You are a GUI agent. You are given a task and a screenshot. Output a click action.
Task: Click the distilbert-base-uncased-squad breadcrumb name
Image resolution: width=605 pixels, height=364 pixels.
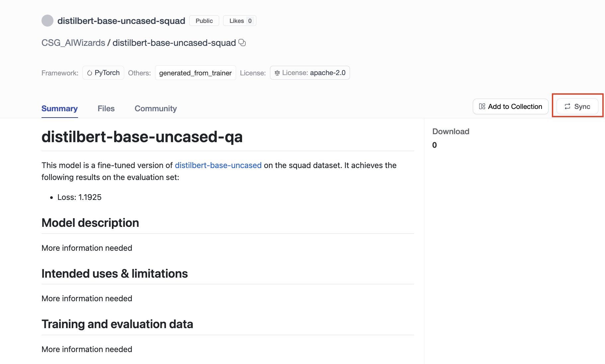point(174,43)
